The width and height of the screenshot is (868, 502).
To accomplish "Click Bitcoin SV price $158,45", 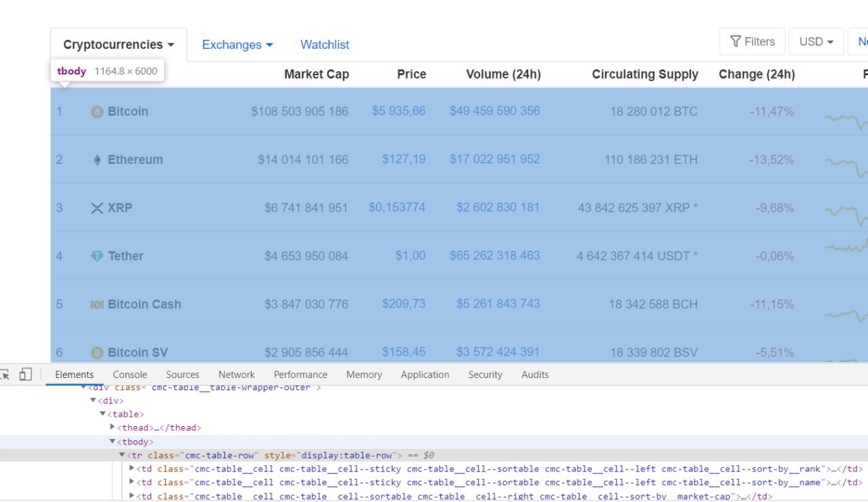I will (404, 352).
